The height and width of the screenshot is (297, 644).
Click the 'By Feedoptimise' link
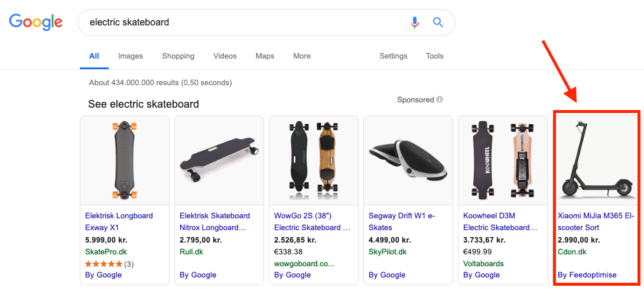pyautogui.click(x=587, y=275)
